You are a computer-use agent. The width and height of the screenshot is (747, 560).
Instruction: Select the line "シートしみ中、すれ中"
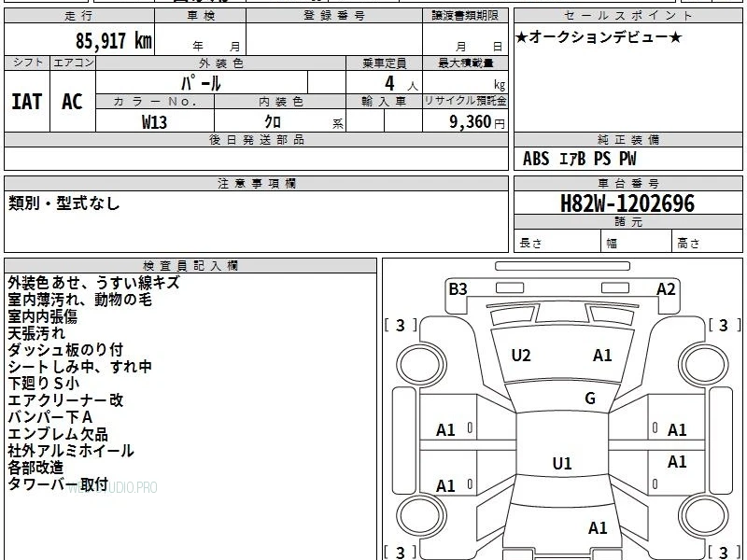pos(80,367)
